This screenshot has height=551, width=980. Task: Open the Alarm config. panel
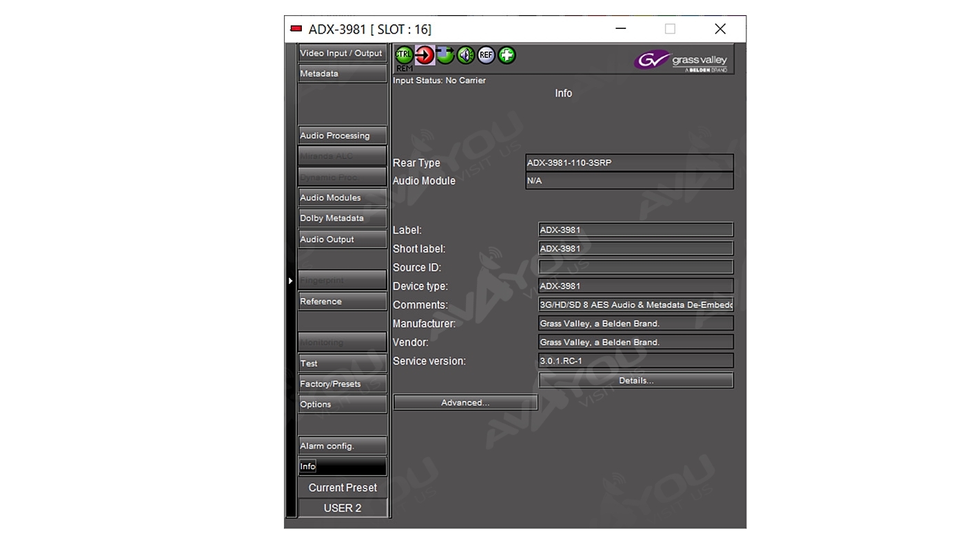click(342, 446)
